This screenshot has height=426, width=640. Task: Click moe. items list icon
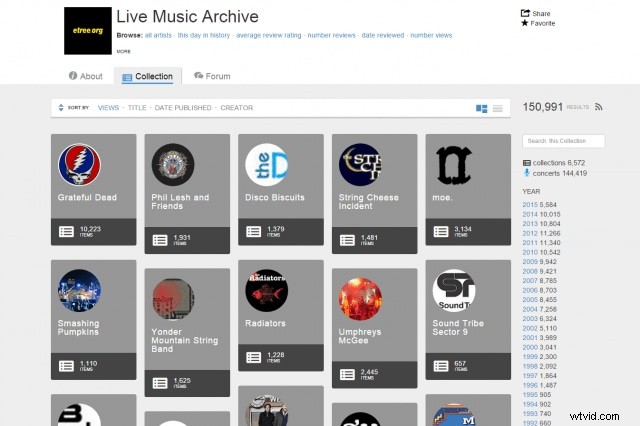coord(441,231)
